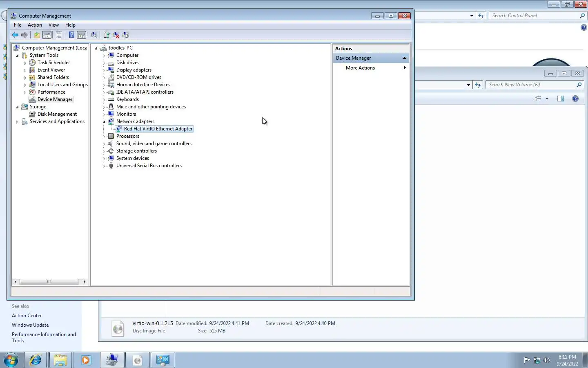The image size is (588, 368).
Task: Click the Mice and other pointing devices icon
Action: [x=111, y=107]
